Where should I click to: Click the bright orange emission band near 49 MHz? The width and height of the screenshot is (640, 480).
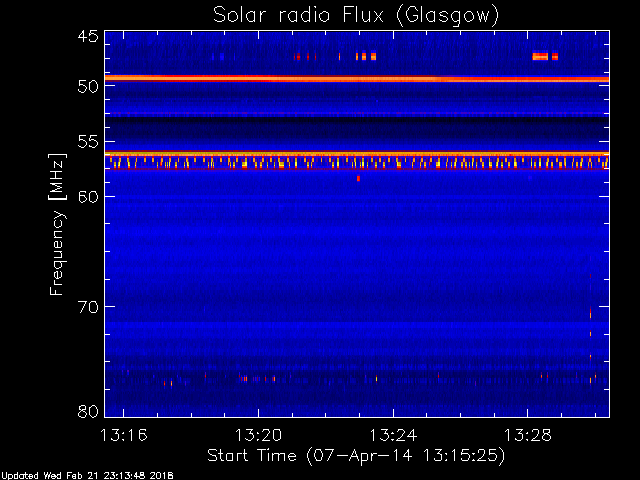tap(357, 78)
